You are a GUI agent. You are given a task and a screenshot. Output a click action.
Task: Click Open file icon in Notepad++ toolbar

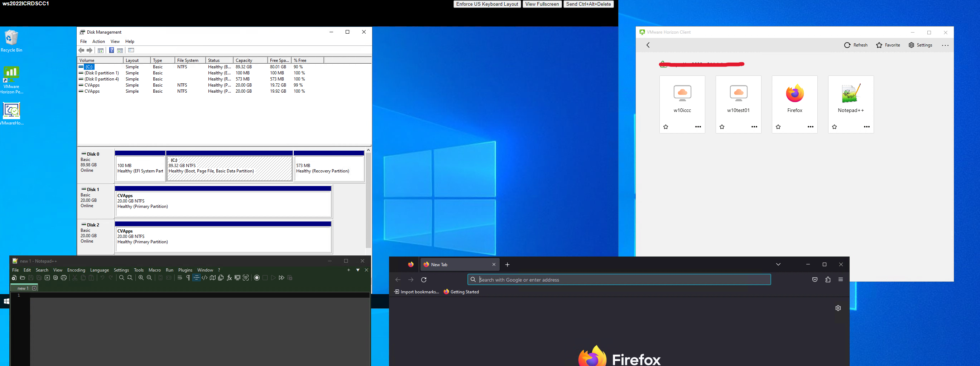pos(23,278)
